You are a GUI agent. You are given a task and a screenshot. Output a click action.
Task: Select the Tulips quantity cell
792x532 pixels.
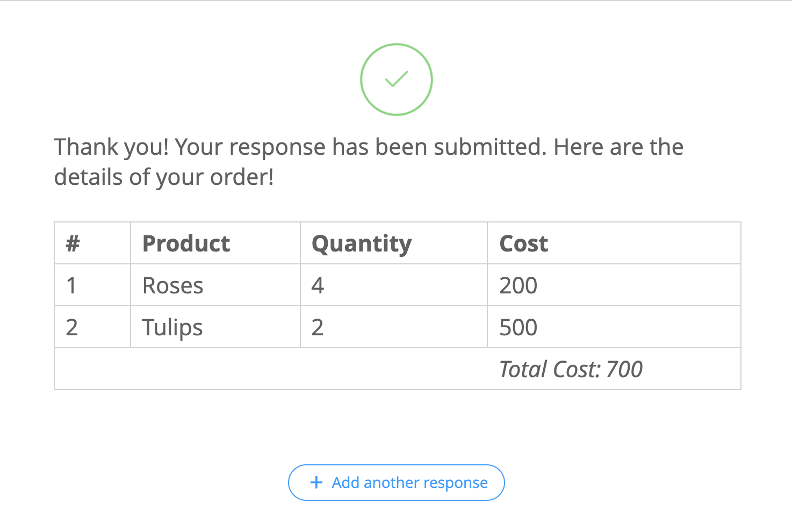[x=318, y=327]
